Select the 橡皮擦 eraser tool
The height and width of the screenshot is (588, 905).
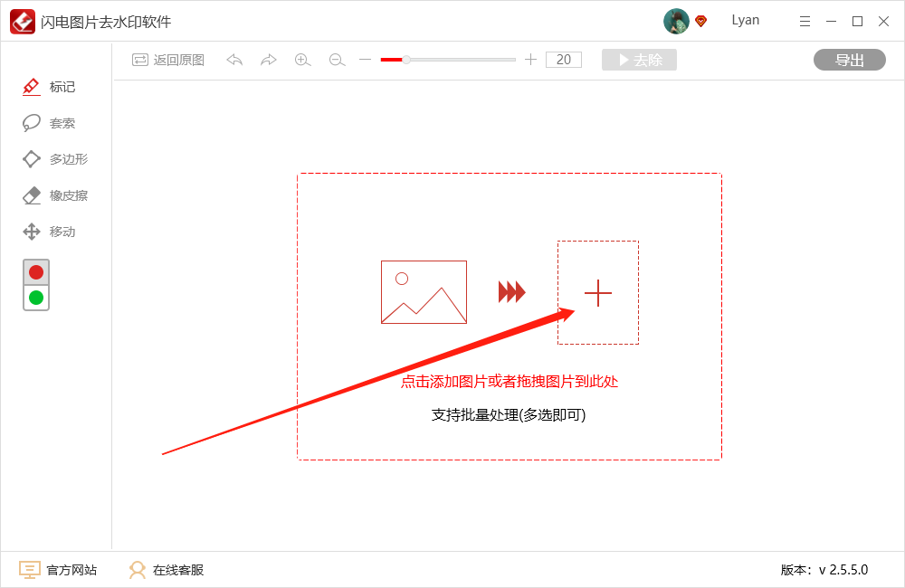point(55,195)
